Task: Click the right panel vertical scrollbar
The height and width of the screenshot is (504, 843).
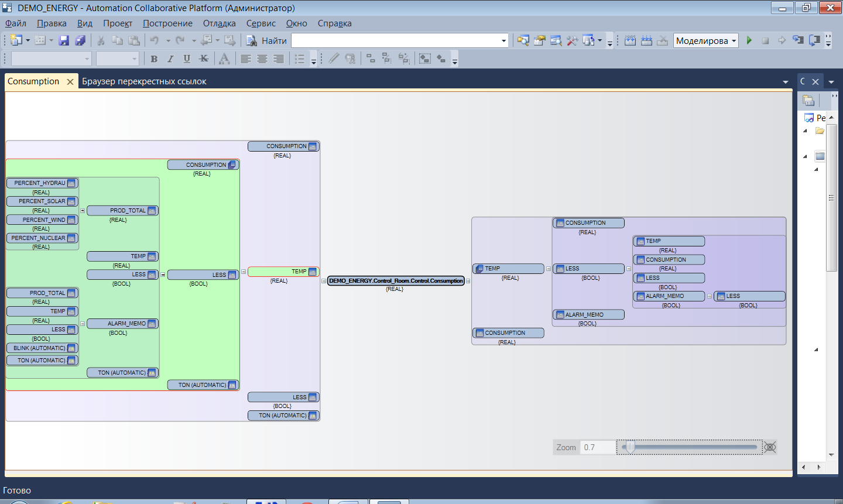Action: [831, 198]
